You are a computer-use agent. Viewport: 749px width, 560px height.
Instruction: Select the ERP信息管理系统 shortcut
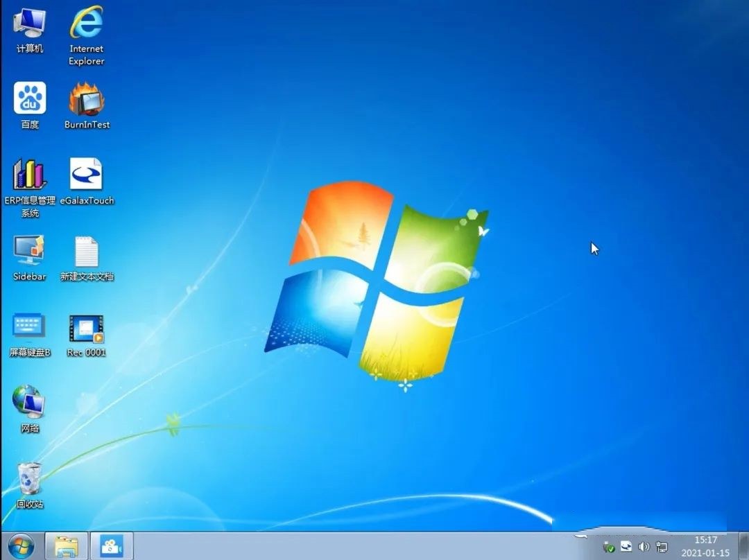point(30,188)
